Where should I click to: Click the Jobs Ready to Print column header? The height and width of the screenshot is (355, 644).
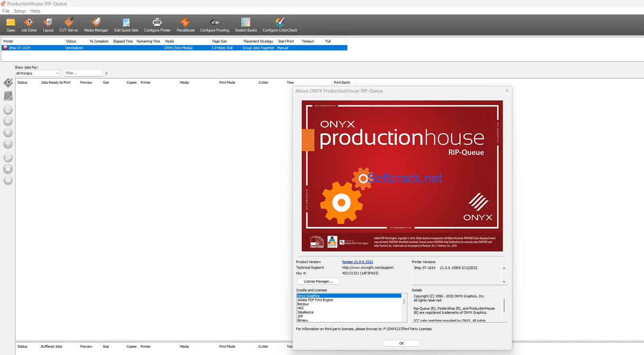pyautogui.click(x=56, y=83)
